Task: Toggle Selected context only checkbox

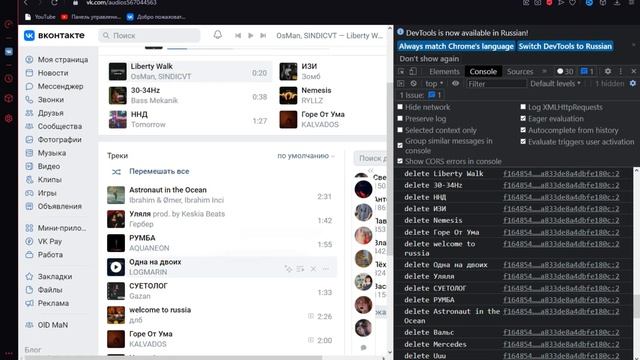Action: 400,130
